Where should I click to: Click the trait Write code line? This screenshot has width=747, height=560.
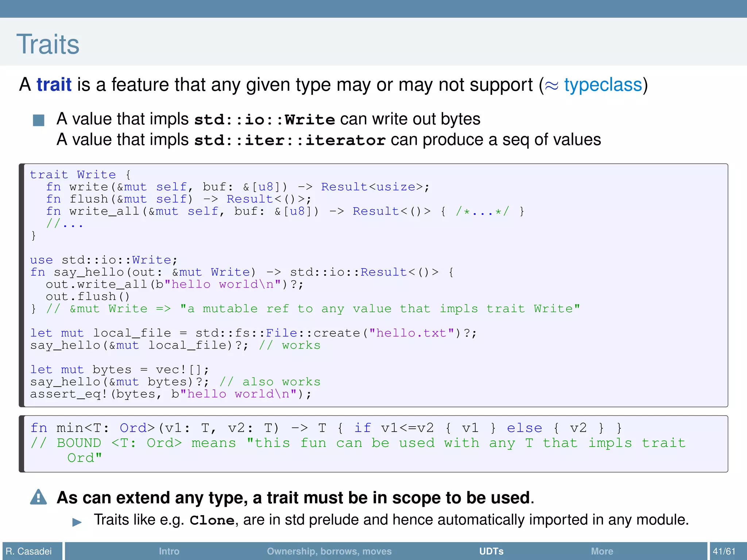pyautogui.click(x=80, y=175)
